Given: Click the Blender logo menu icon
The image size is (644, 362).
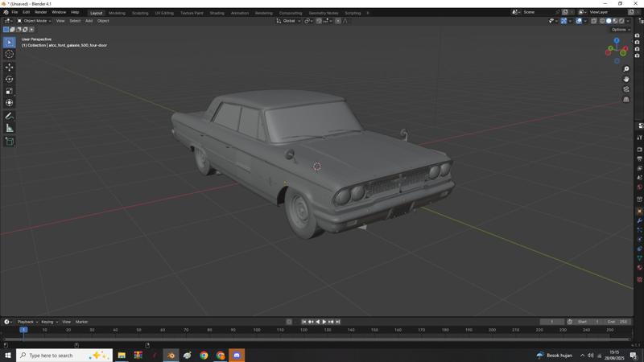Looking at the screenshot, I should pos(6,12).
